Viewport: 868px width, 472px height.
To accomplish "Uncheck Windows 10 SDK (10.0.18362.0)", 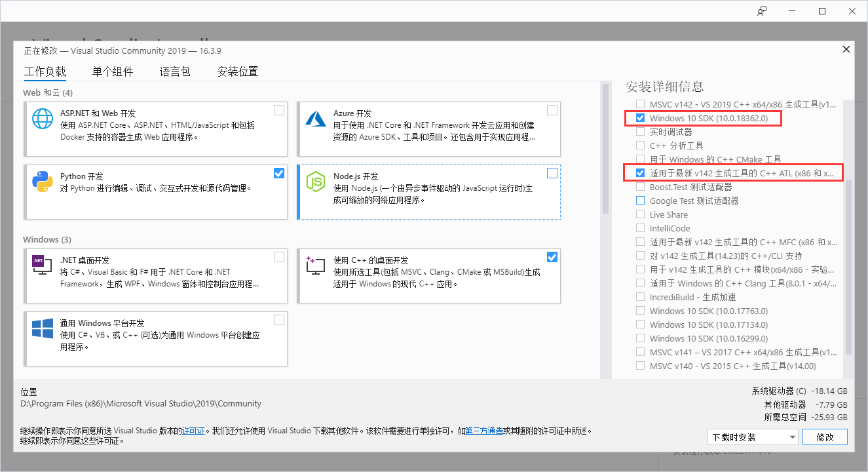I will [640, 118].
